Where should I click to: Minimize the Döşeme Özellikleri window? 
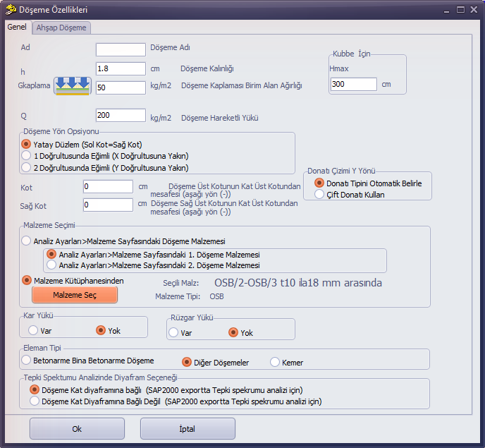446,10
